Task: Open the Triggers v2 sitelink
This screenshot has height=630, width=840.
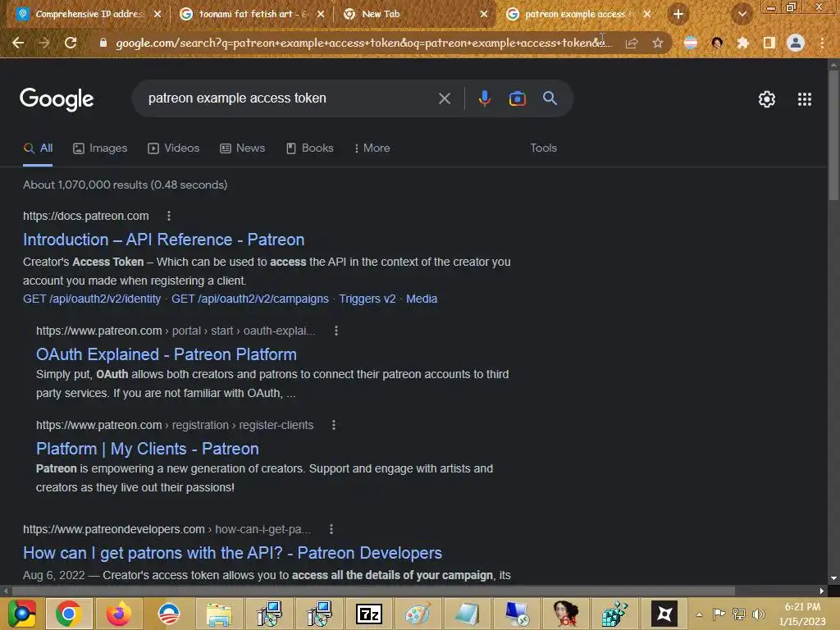Action: click(367, 299)
